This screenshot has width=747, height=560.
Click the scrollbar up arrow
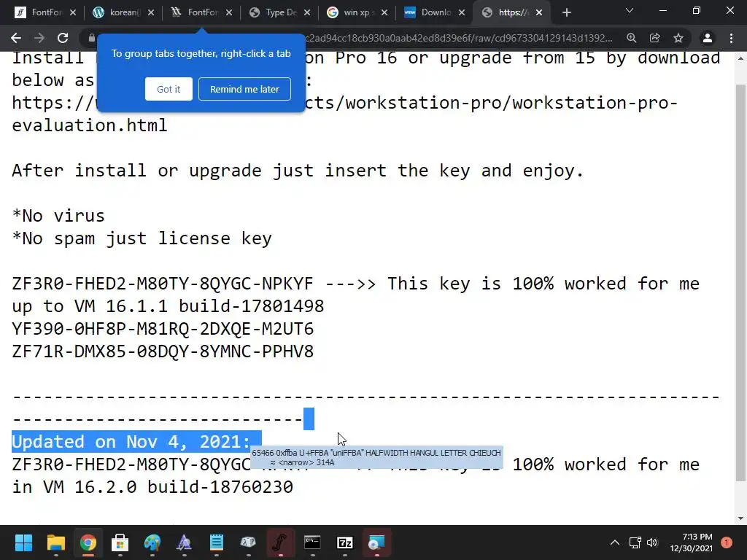pyautogui.click(x=740, y=58)
